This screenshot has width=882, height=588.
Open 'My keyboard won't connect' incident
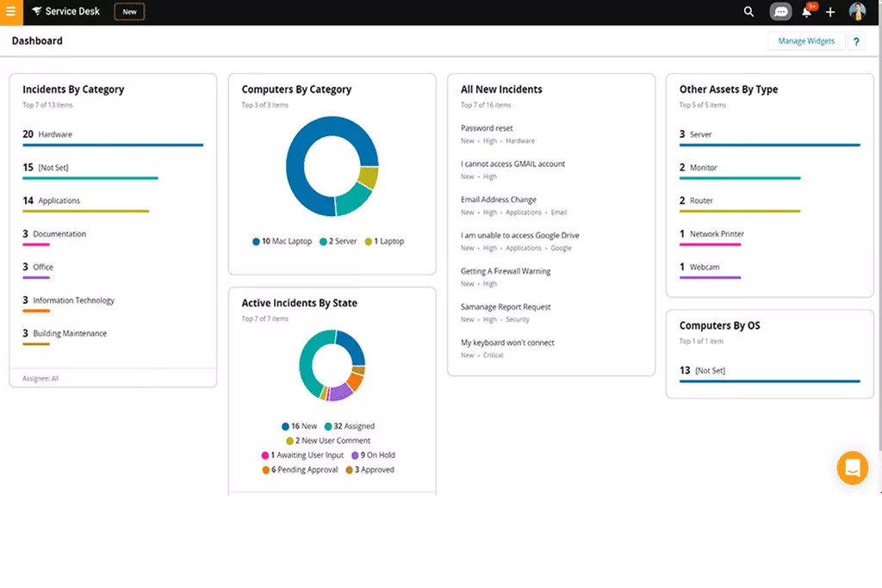pos(507,343)
